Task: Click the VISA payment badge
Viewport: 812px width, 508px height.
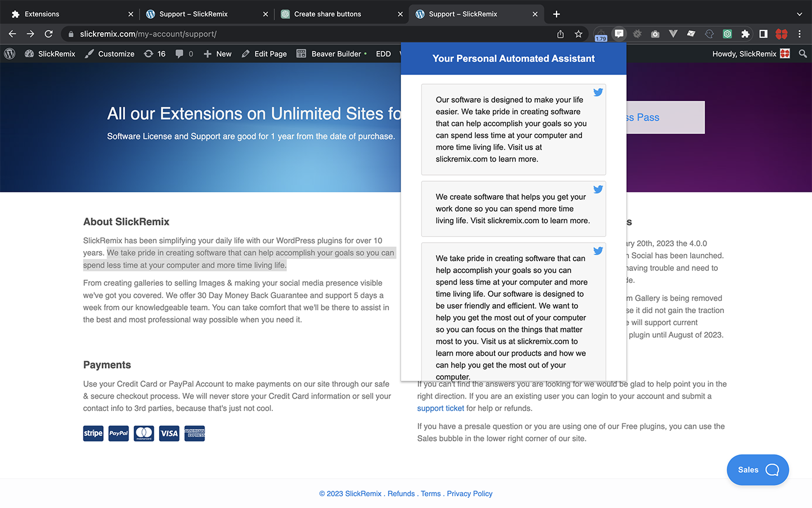Action: (x=169, y=433)
